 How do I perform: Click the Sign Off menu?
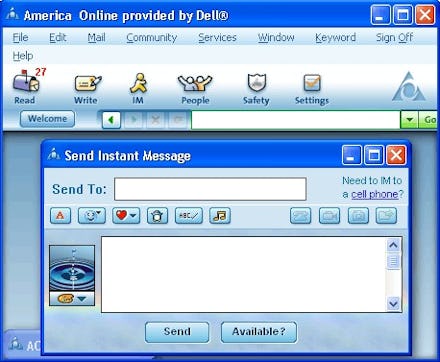click(x=394, y=37)
